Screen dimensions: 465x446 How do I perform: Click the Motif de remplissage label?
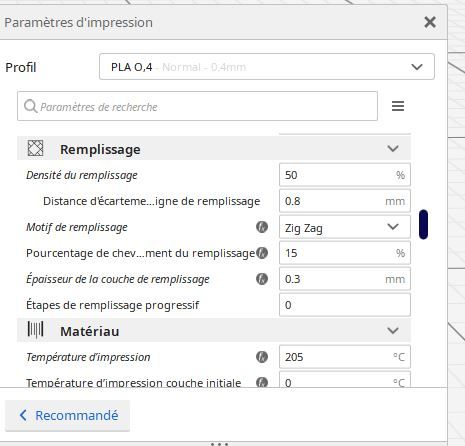pyautogui.click(x=77, y=227)
